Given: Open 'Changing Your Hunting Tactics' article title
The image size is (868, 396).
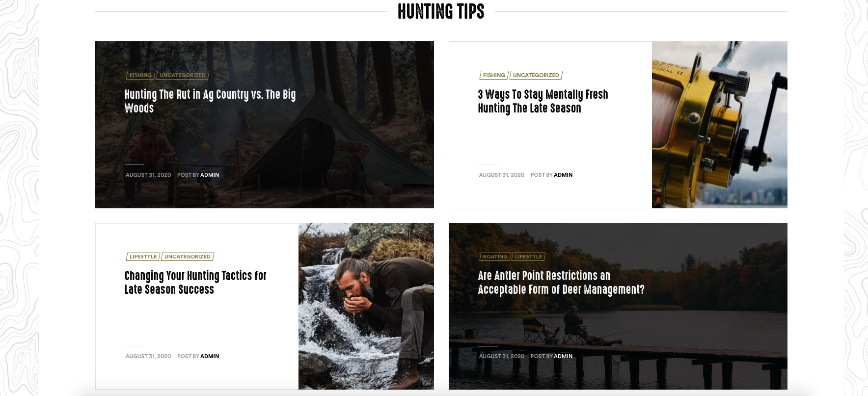Looking at the screenshot, I should click(x=195, y=283).
